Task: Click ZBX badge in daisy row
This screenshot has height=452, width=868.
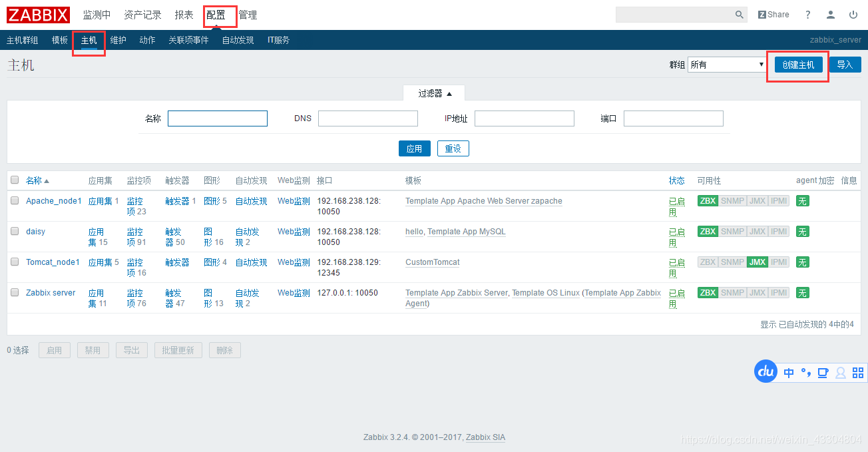Action: (708, 232)
